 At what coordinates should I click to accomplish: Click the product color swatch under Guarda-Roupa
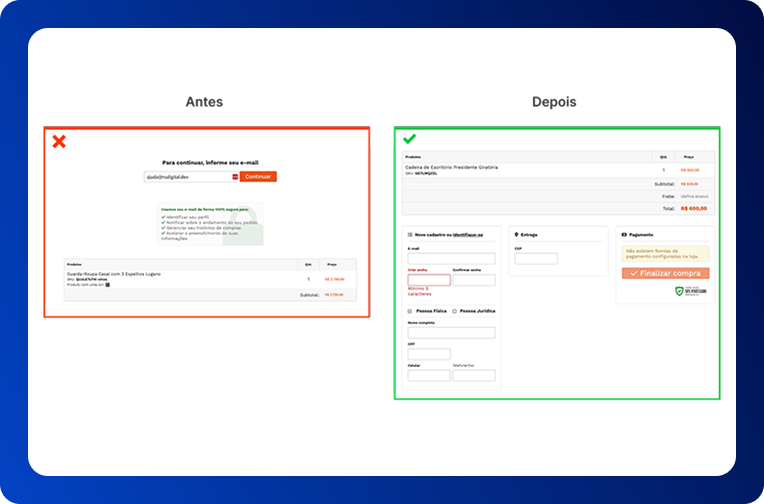point(107,285)
